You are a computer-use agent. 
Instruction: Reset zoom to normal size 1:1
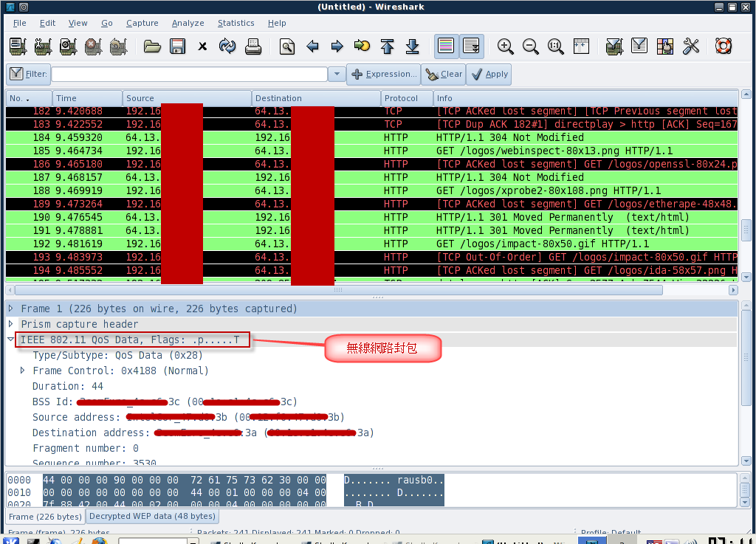point(555,47)
